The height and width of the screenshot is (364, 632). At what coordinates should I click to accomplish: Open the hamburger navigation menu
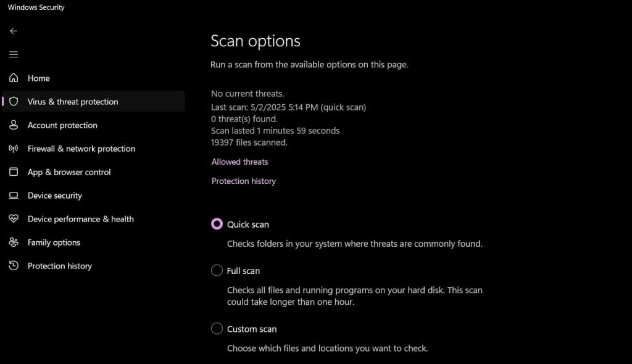(x=14, y=54)
